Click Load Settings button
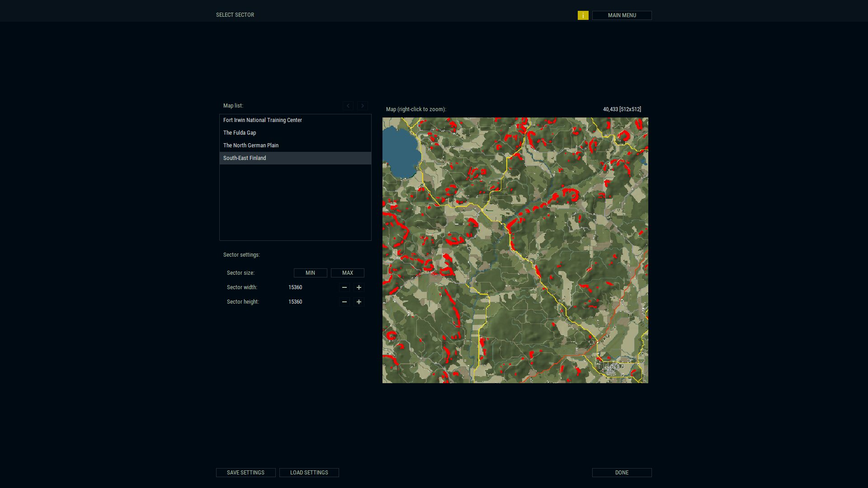Screen dimensions: 868x488 coord(309,473)
